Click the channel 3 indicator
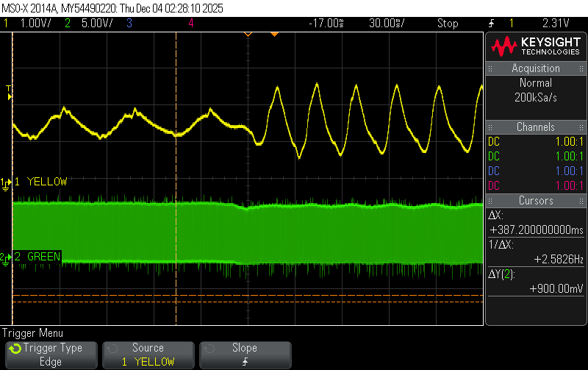Viewport: 588px width, 370px height. point(129,24)
